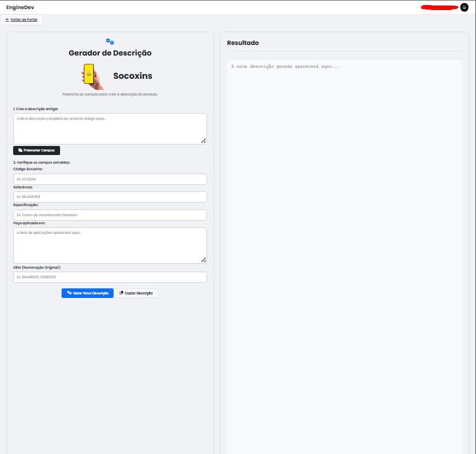
Task: Click the old description paste text area
Action: 110,127
